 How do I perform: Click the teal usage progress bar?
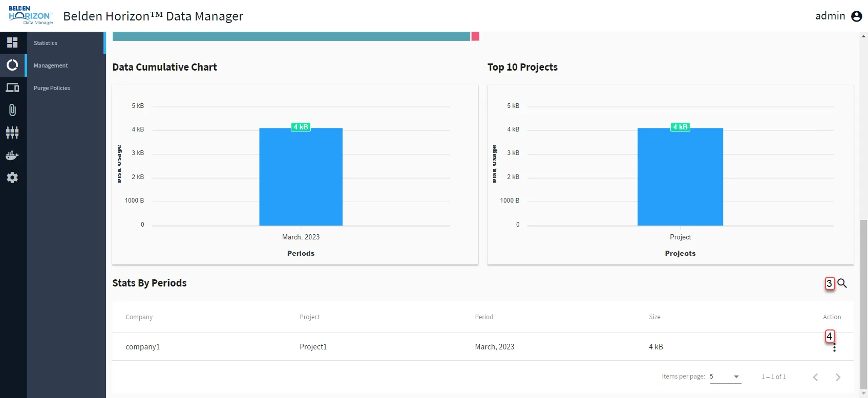tap(291, 36)
